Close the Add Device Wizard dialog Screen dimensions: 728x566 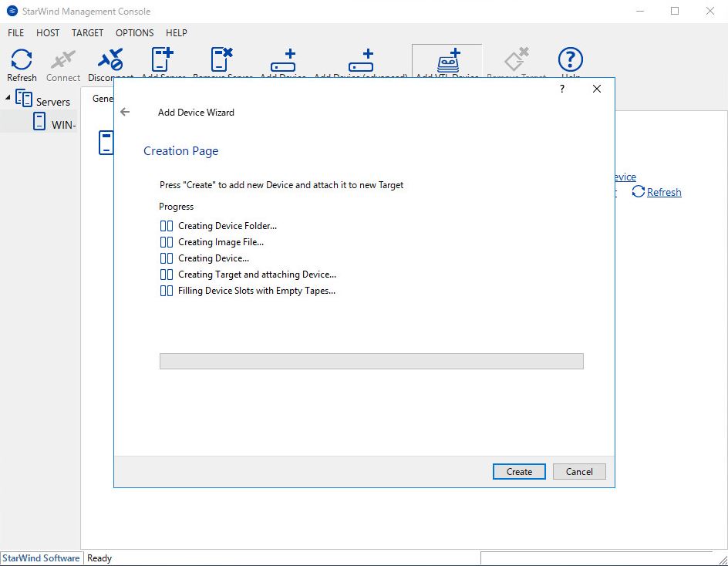coord(597,89)
